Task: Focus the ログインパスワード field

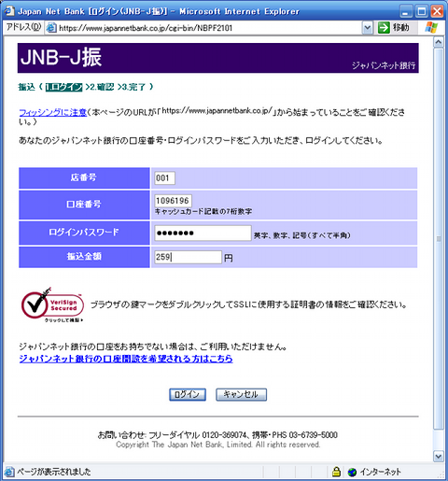Action: coord(203,233)
